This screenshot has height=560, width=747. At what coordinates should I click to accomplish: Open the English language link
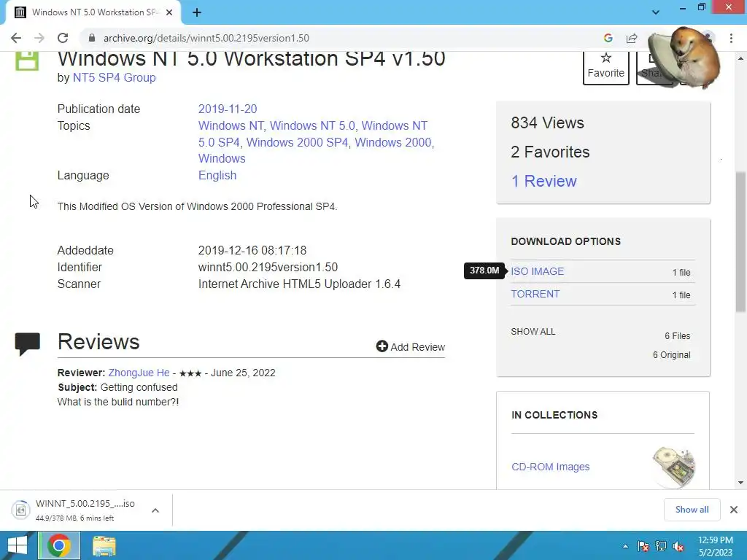point(217,175)
